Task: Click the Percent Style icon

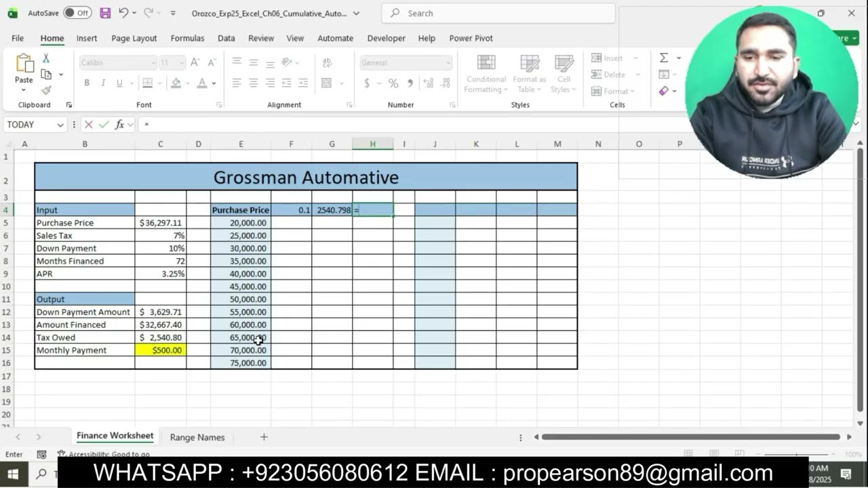Action: coord(393,83)
